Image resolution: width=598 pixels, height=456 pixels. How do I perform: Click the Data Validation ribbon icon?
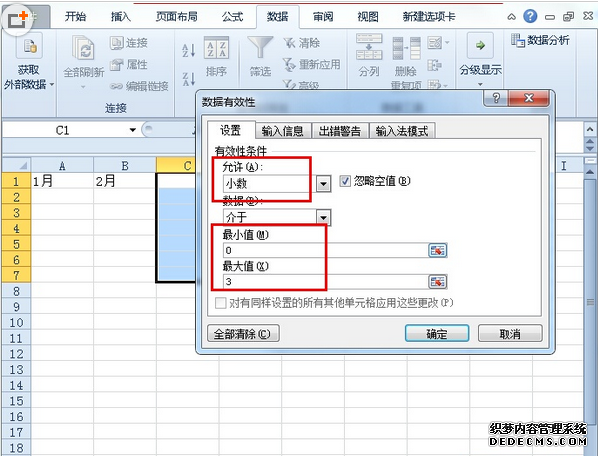coord(435,43)
